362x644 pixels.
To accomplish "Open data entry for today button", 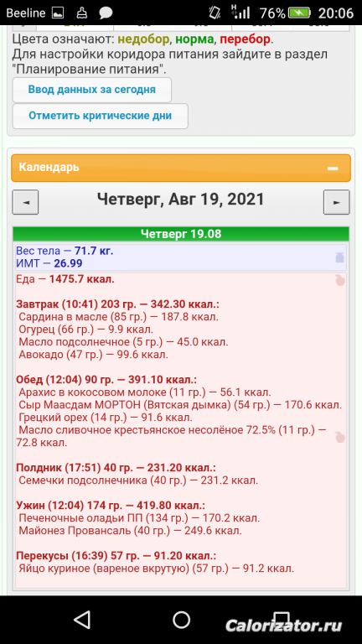I will pyautogui.click(x=92, y=90).
